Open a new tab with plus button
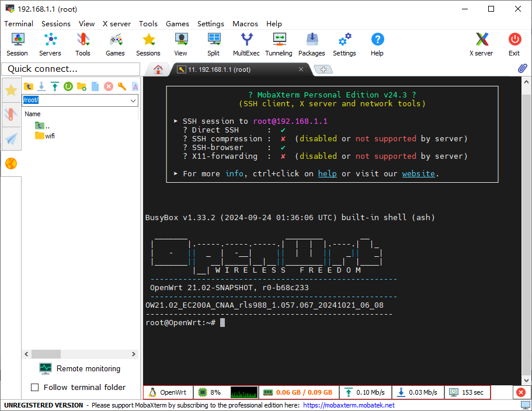Image resolution: width=532 pixels, height=411 pixels. tap(324, 69)
